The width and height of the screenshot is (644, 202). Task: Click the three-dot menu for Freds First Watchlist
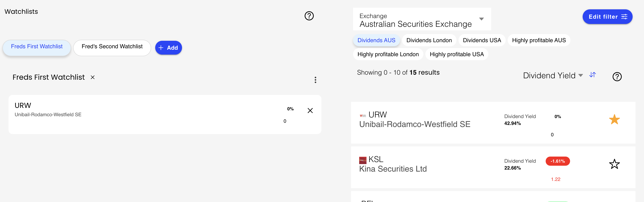pos(315,80)
